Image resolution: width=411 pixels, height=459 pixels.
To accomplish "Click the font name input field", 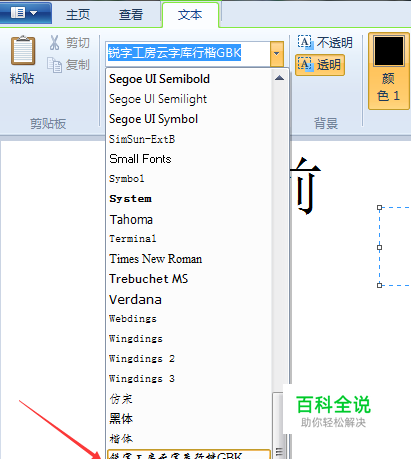I will [188, 53].
